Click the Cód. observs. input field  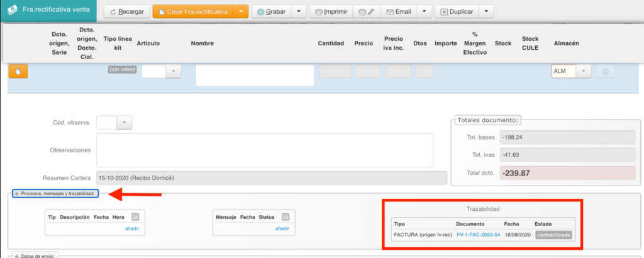pos(107,123)
